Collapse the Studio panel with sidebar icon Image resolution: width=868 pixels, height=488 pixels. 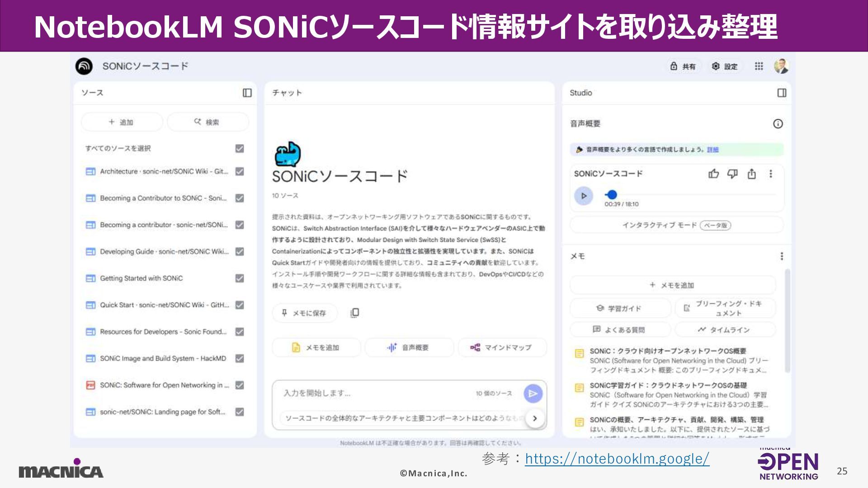[782, 93]
